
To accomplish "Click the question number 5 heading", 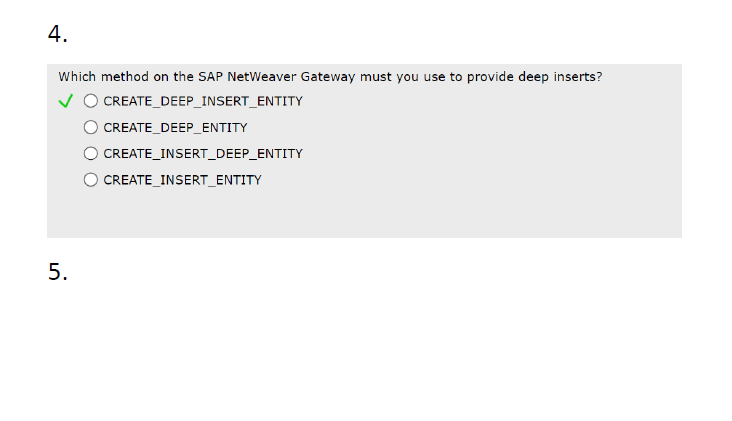I will 58,272.
